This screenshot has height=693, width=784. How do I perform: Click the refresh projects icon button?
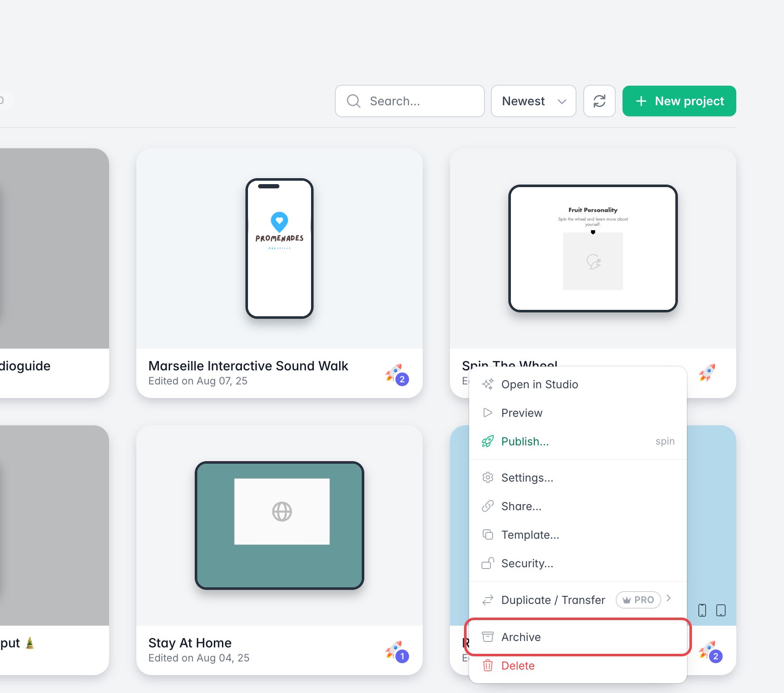599,101
